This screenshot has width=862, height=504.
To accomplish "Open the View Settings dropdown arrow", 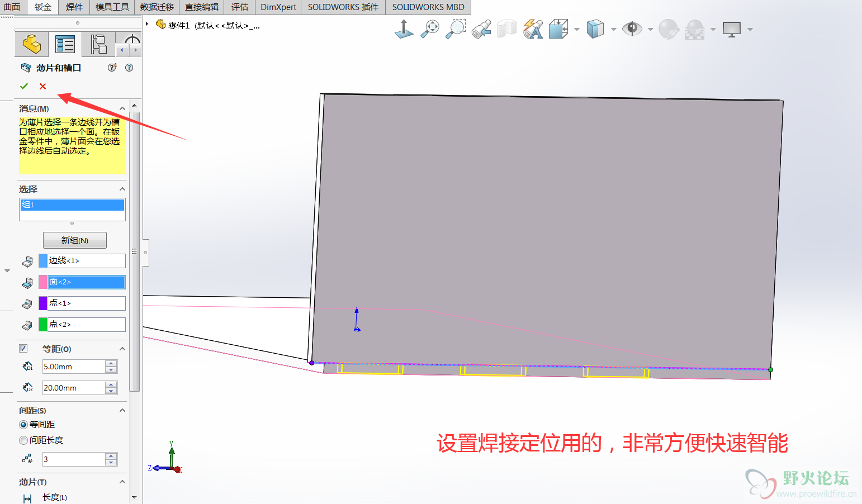I will 750,29.
